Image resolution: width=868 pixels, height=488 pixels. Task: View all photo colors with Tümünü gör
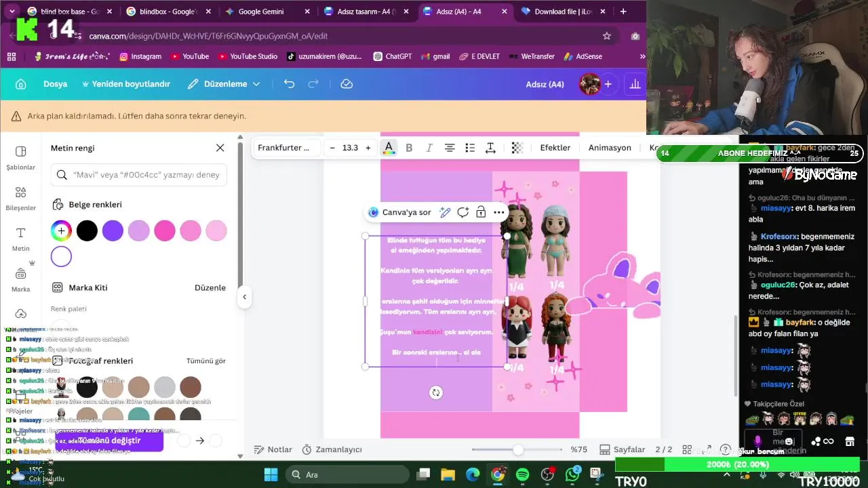coord(206,361)
